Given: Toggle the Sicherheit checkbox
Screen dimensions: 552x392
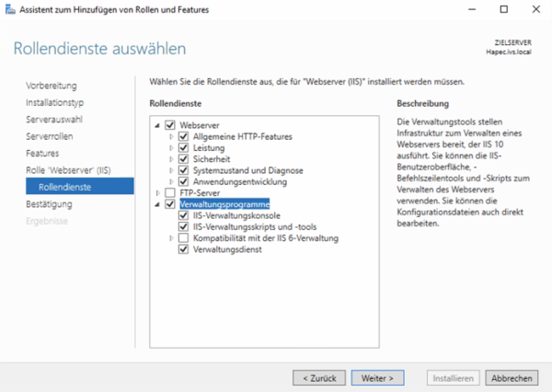Looking at the screenshot, I should (x=183, y=159).
